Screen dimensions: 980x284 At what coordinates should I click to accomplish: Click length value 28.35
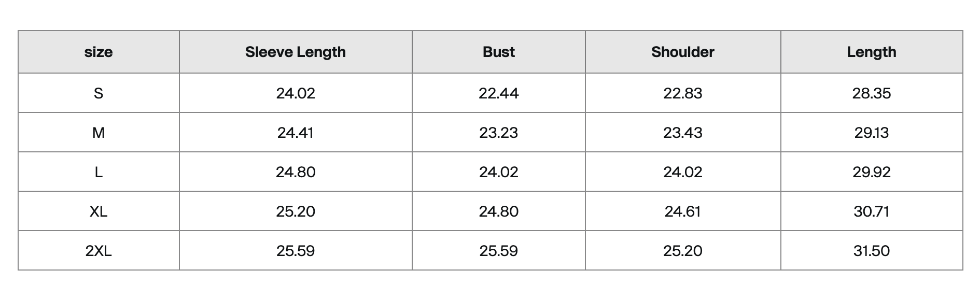pyautogui.click(x=872, y=93)
